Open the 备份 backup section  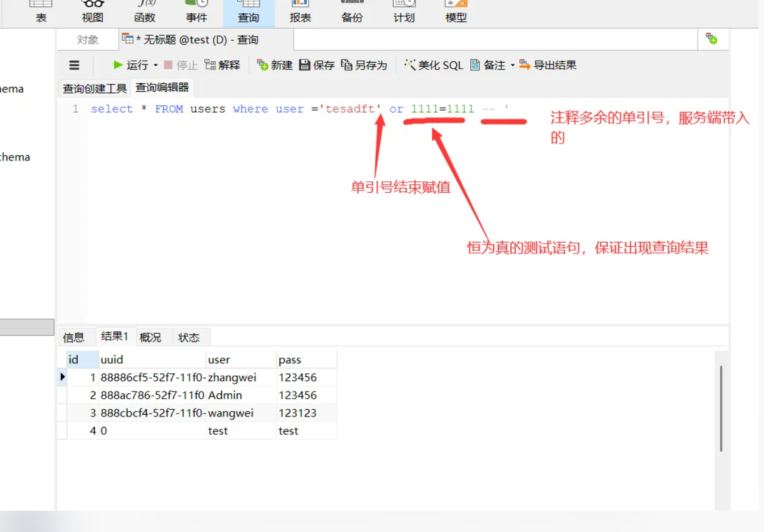click(x=352, y=12)
